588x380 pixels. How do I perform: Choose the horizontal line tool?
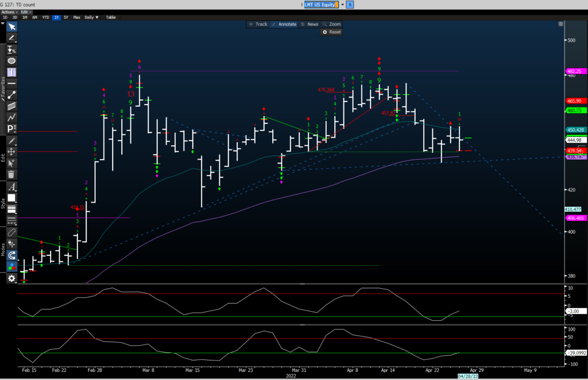[11, 83]
